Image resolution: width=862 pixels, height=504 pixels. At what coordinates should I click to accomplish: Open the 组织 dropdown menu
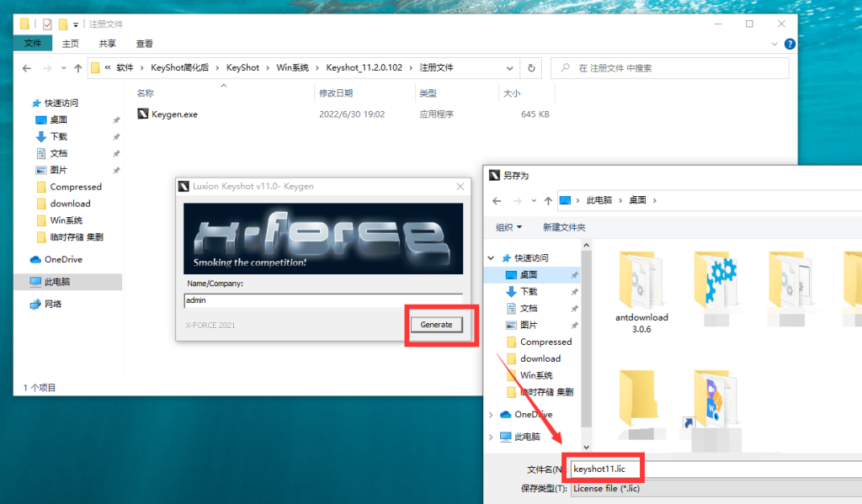click(x=508, y=227)
